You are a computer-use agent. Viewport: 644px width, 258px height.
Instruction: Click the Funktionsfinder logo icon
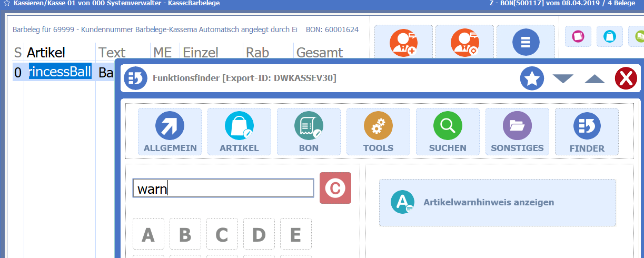(x=135, y=78)
